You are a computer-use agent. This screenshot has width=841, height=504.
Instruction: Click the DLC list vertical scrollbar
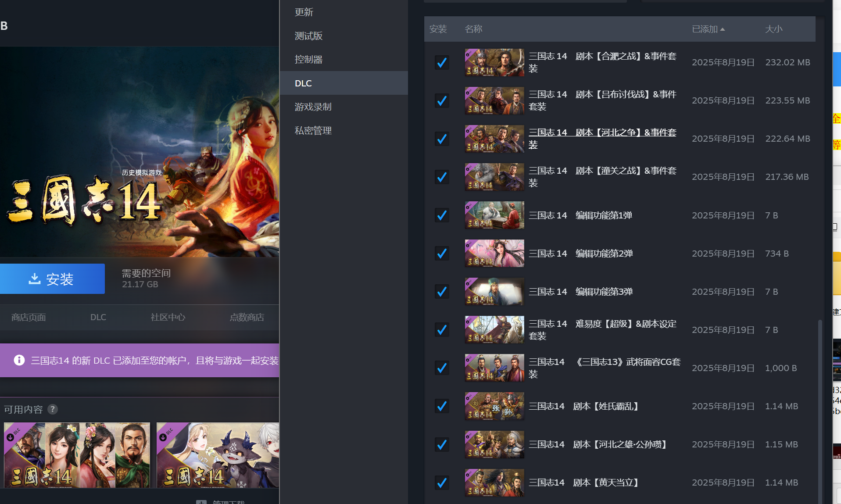(820, 411)
